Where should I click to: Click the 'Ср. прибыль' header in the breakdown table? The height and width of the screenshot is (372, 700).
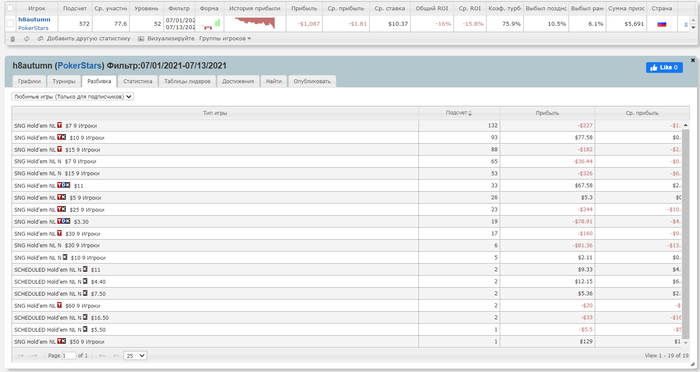642,113
